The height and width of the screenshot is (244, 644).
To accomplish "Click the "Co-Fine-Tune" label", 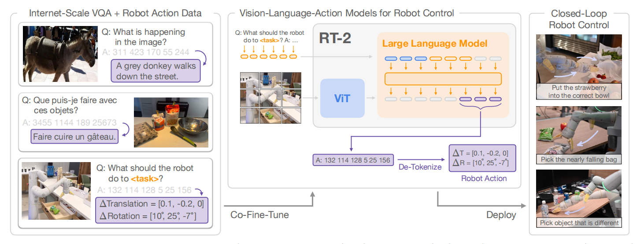I will coord(260,215).
